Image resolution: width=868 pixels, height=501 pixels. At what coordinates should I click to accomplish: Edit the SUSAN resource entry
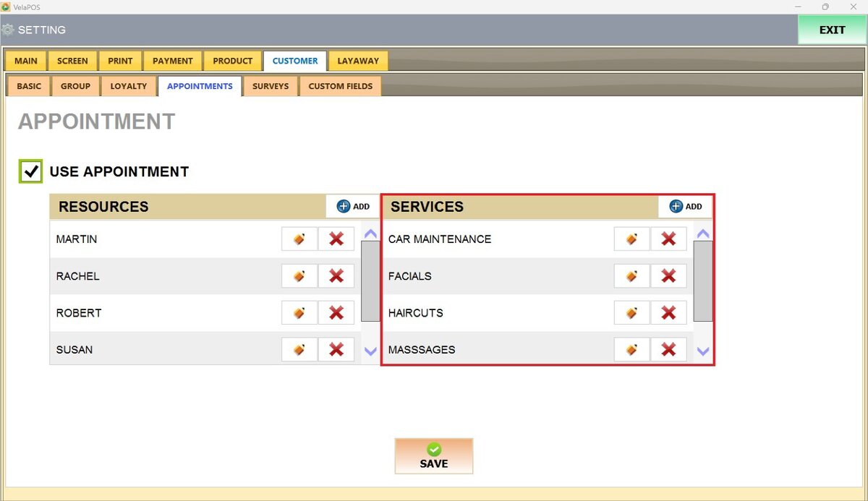click(x=299, y=350)
